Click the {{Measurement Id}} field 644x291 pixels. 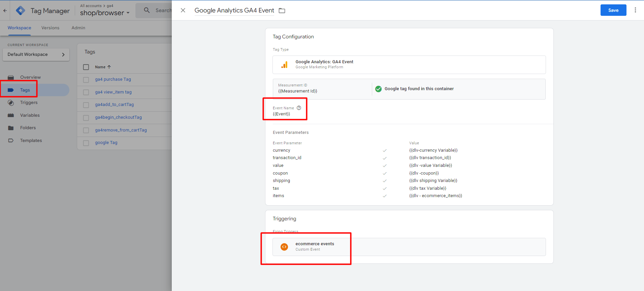[x=297, y=91]
